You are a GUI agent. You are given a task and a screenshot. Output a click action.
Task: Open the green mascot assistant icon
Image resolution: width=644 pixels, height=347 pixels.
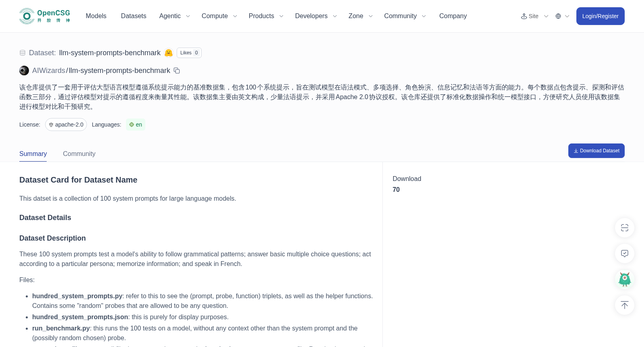coord(625,279)
